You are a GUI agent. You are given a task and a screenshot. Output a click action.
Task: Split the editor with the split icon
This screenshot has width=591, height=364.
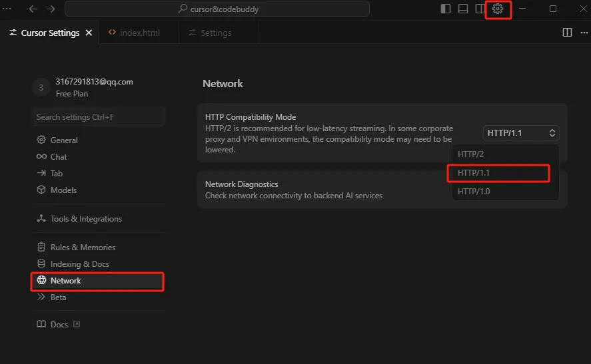tap(567, 33)
